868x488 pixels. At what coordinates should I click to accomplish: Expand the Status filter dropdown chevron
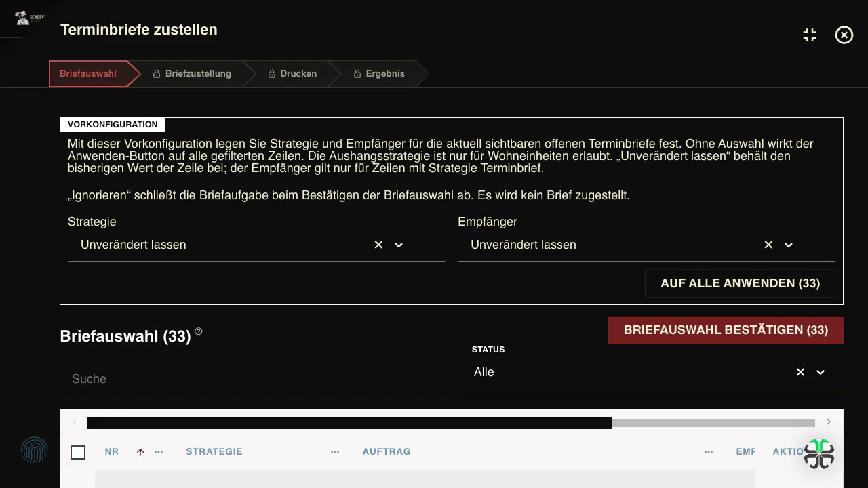821,372
